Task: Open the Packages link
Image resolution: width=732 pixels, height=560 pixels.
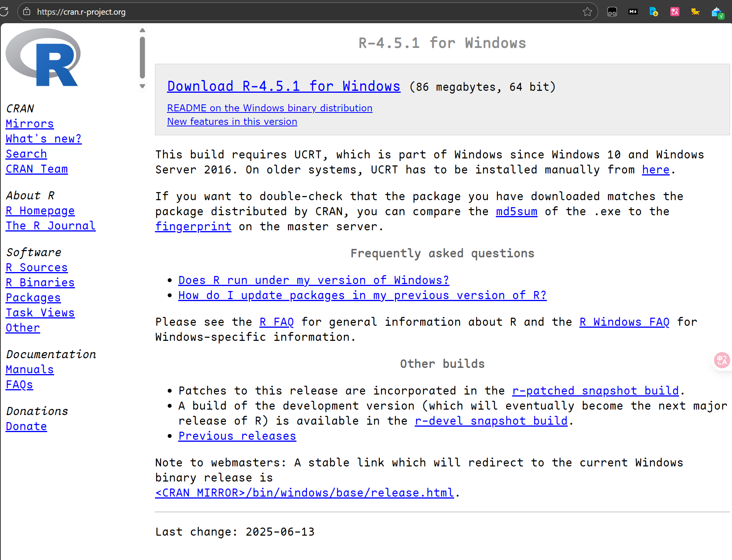Action: [x=33, y=298]
